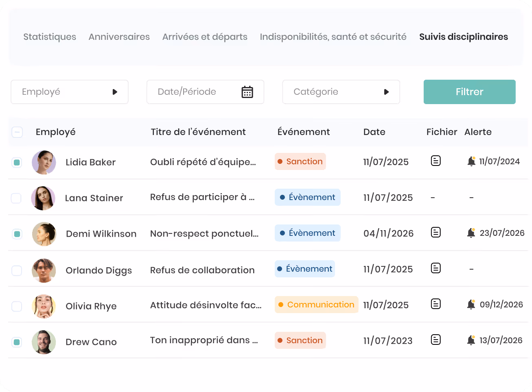This screenshot has width=532, height=392.
Task: Click alert bell beside 11/07/2024
Action: [471, 161]
